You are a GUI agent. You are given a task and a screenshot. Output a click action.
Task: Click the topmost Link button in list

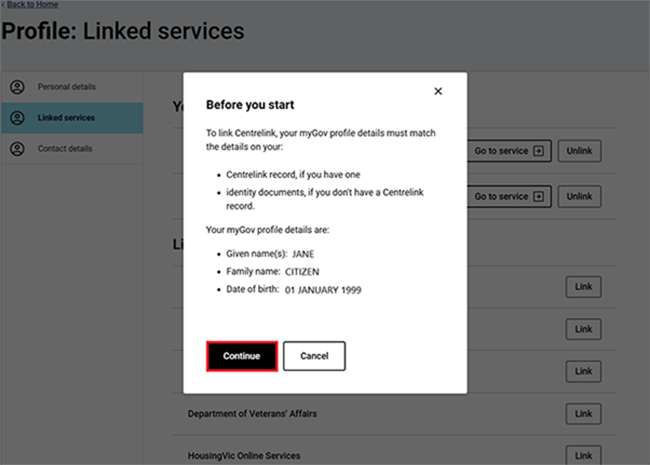point(584,287)
